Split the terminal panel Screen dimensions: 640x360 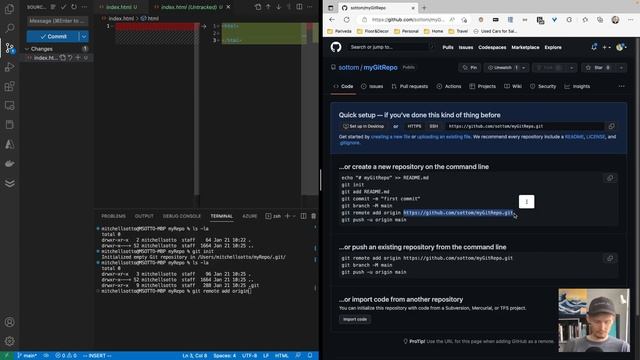point(303,216)
